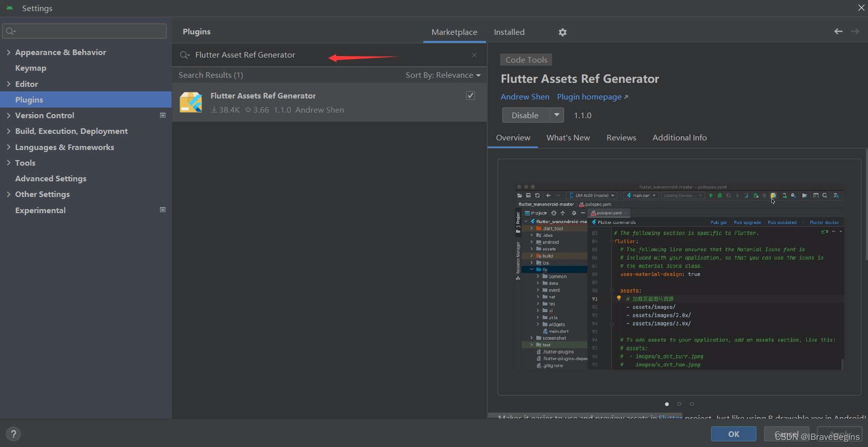
Task: Expand the Other Settings node
Action: pos(9,194)
